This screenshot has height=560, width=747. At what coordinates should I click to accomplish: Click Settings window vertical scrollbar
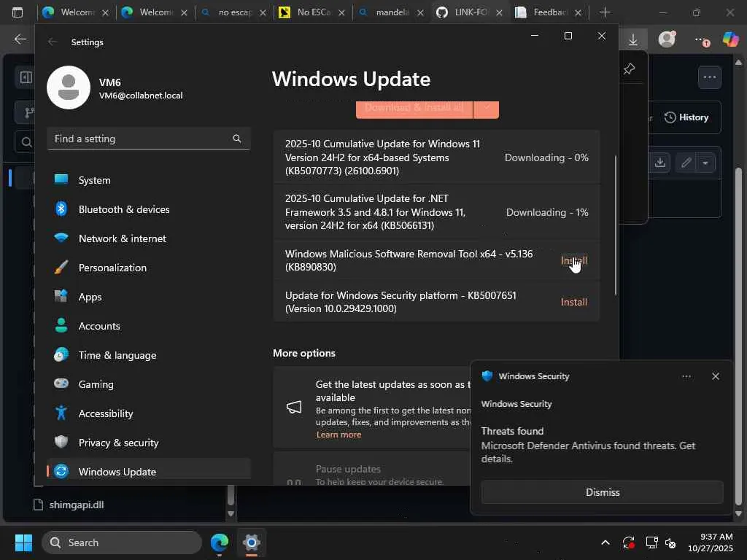pyautogui.click(x=616, y=225)
